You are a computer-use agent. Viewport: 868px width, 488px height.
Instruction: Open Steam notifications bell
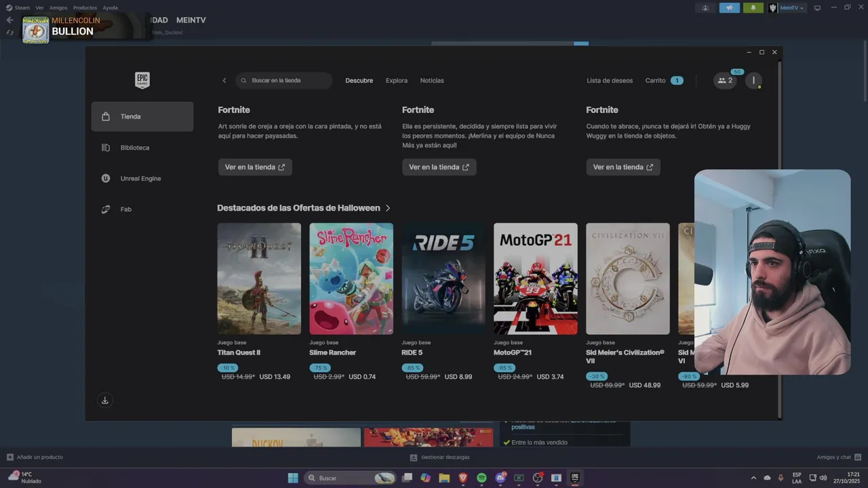753,7
